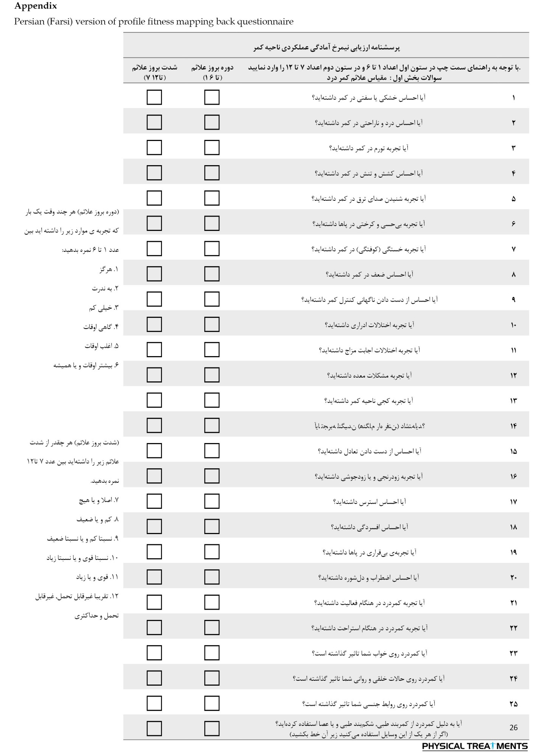Screen dimensions: 538x756
Task: Check the frequency box for question 19
Action: pyautogui.click(x=211, y=552)
